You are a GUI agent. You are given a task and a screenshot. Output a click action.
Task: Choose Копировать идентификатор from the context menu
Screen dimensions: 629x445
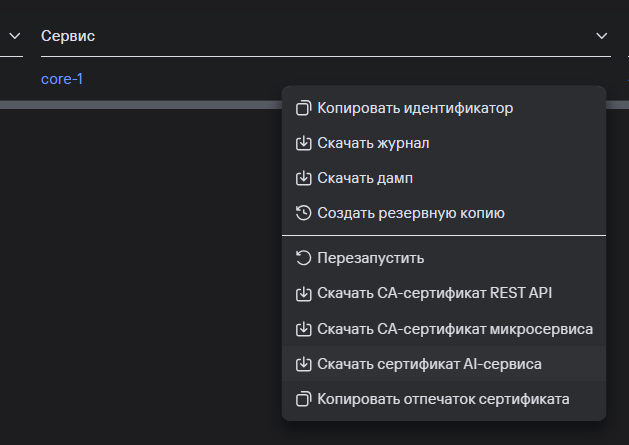click(x=444, y=108)
